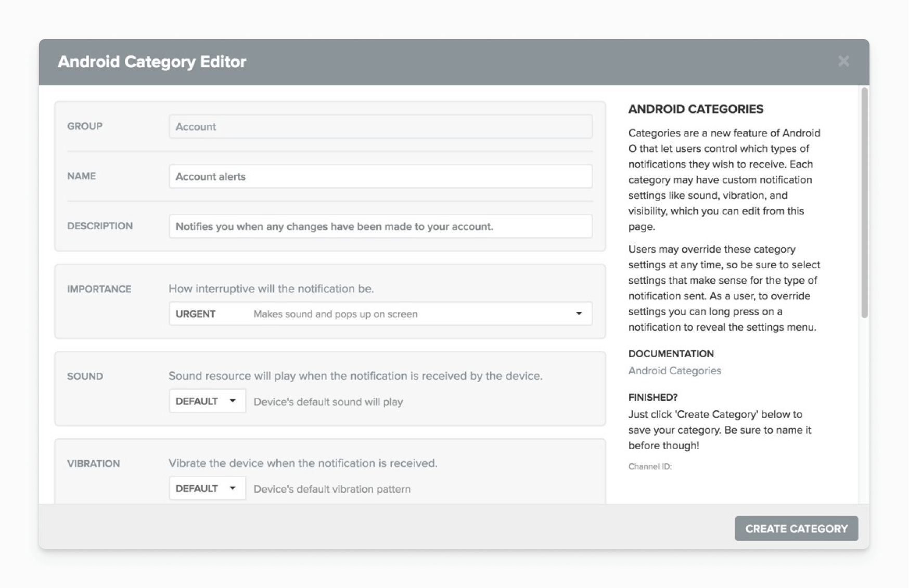The width and height of the screenshot is (909, 588).
Task: Click 'Device's default sound will play' text
Action: pyautogui.click(x=328, y=402)
